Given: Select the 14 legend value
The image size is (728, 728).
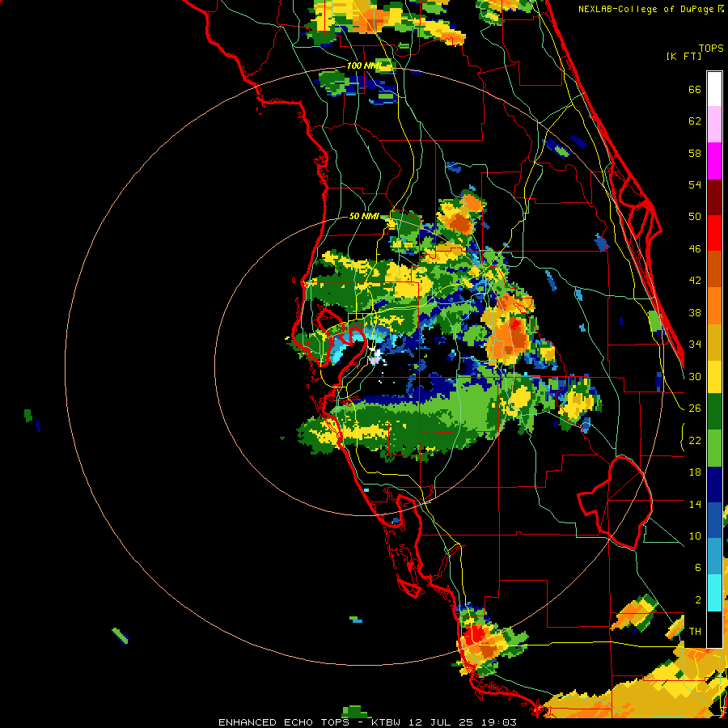Looking at the screenshot, I should 695,504.
